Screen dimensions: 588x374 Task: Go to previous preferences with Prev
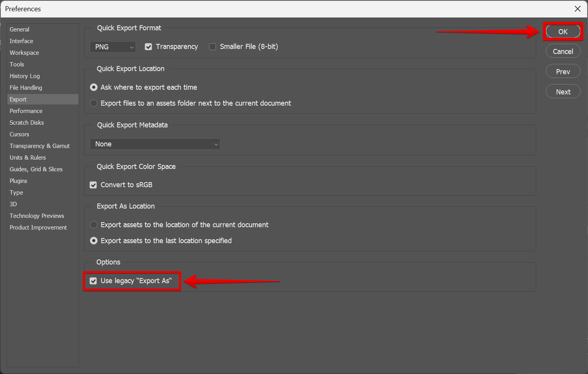pyautogui.click(x=563, y=72)
